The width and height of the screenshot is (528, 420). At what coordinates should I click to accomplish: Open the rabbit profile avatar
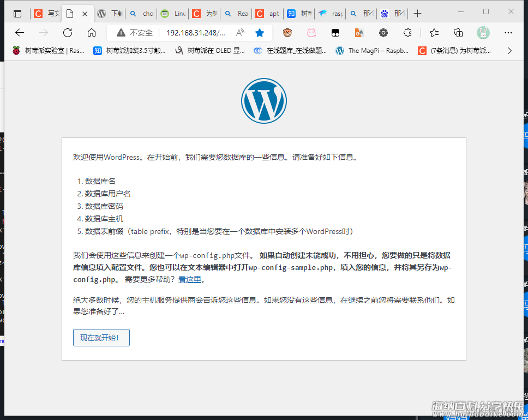[483, 33]
